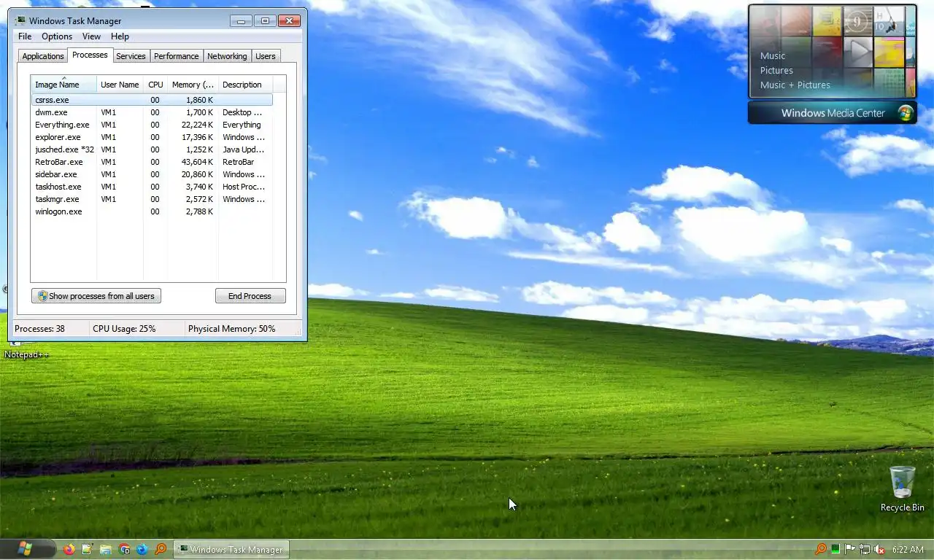Open Windows Explorer folder taskbar icon
Viewport: 934px width, 560px height.
[x=106, y=549]
